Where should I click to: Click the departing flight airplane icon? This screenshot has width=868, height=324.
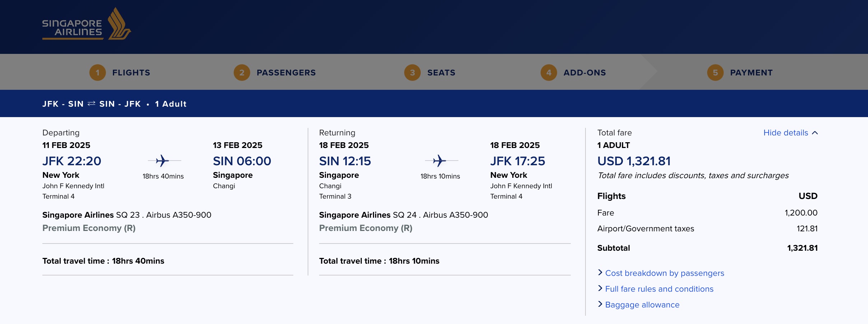pos(162,161)
